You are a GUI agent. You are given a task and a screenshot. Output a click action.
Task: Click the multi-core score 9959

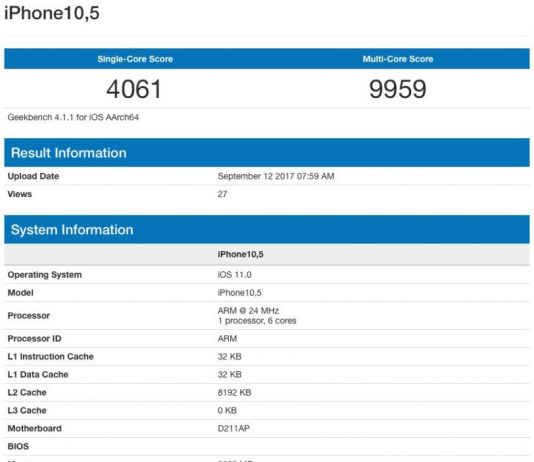(398, 89)
